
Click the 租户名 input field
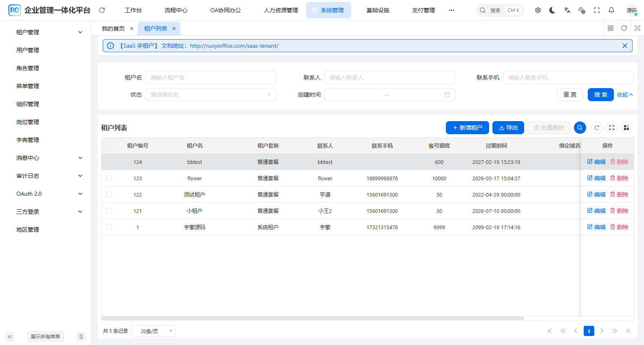pos(211,77)
